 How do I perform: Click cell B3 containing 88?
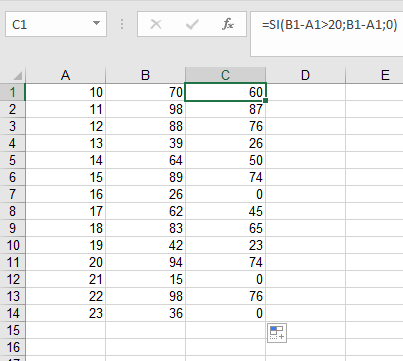[x=145, y=126]
